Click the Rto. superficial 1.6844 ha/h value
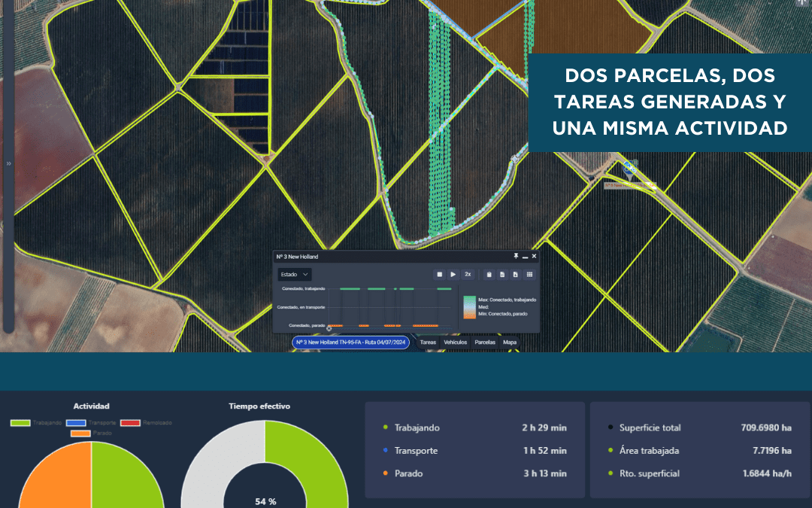The height and width of the screenshot is (508, 812). point(767,473)
